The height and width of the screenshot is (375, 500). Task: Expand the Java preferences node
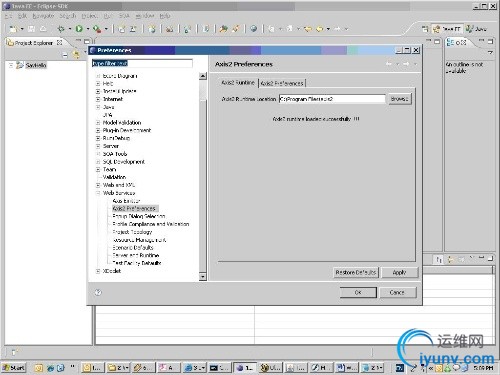point(98,107)
